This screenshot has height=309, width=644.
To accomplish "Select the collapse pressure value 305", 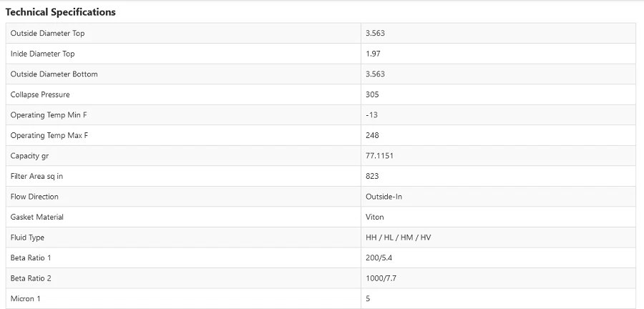I will pos(372,94).
